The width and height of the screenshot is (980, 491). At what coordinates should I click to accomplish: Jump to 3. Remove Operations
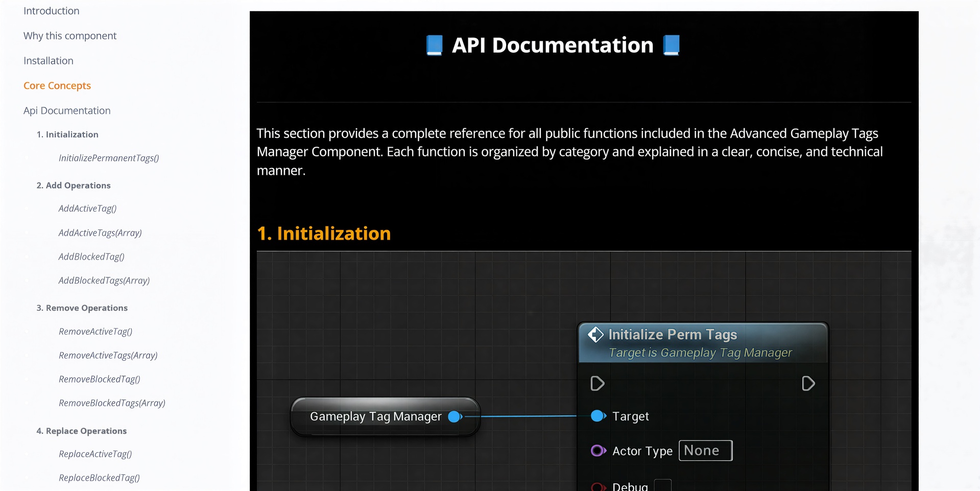click(x=82, y=308)
